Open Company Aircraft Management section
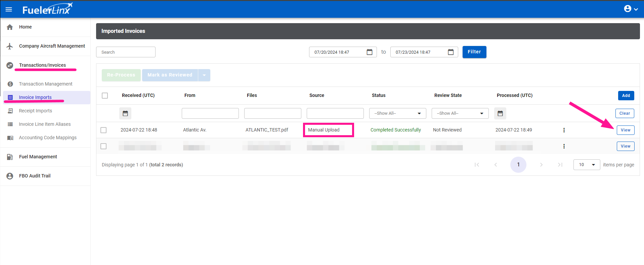The image size is (644, 265). [x=52, y=46]
